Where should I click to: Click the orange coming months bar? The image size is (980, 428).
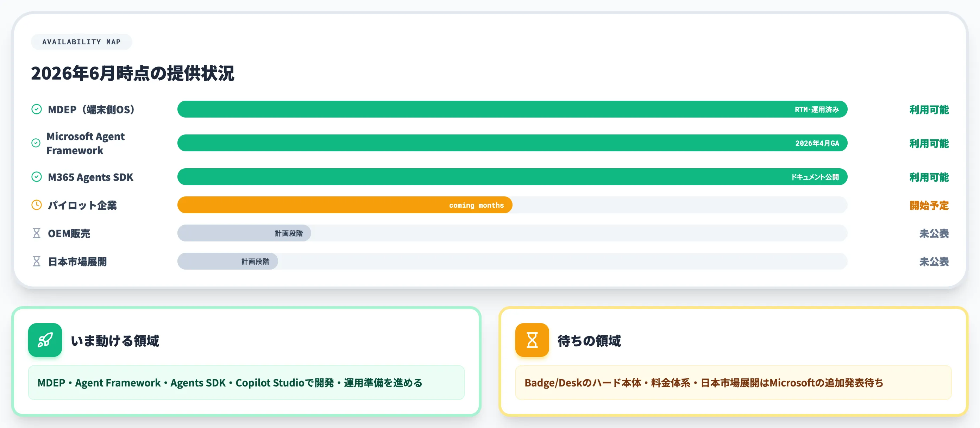point(345,205)
